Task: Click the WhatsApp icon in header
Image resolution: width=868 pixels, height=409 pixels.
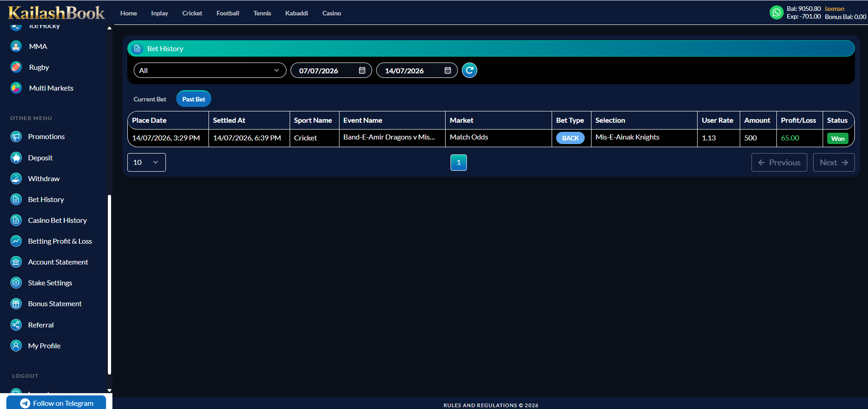Action: coord(776,13)
